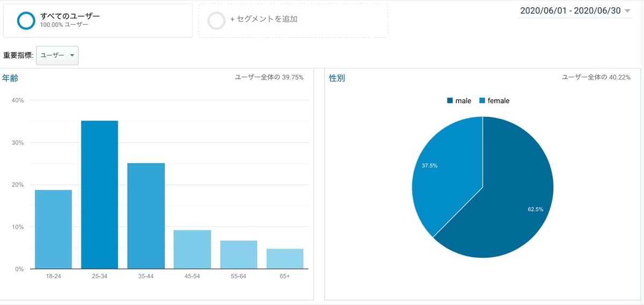The height and width of the screenshot is (305, 644).
Task: Select the 65+ age bar
Action: click(x=285, y=259)
